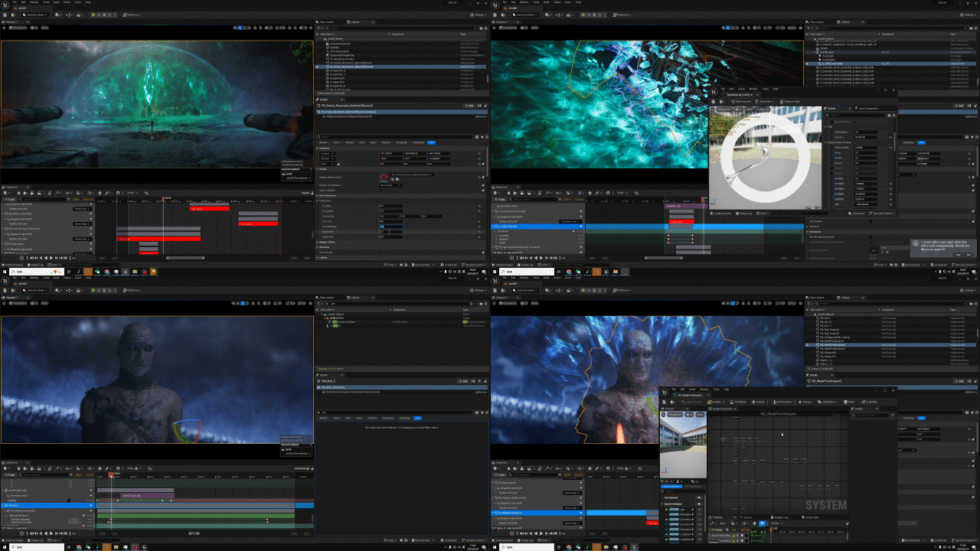Switch to Outliner tab in top-left editor

pos(355,22)
